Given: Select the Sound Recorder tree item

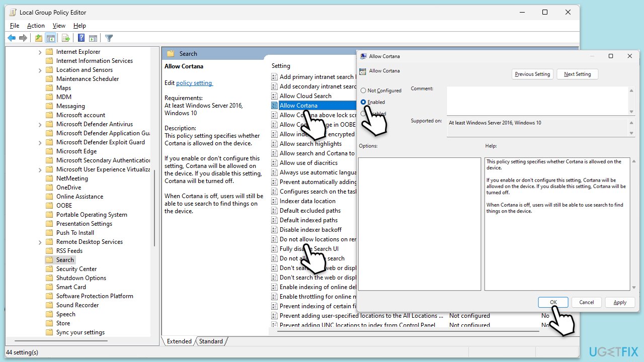Looking at the screenshot, I should tap(77, 305).
